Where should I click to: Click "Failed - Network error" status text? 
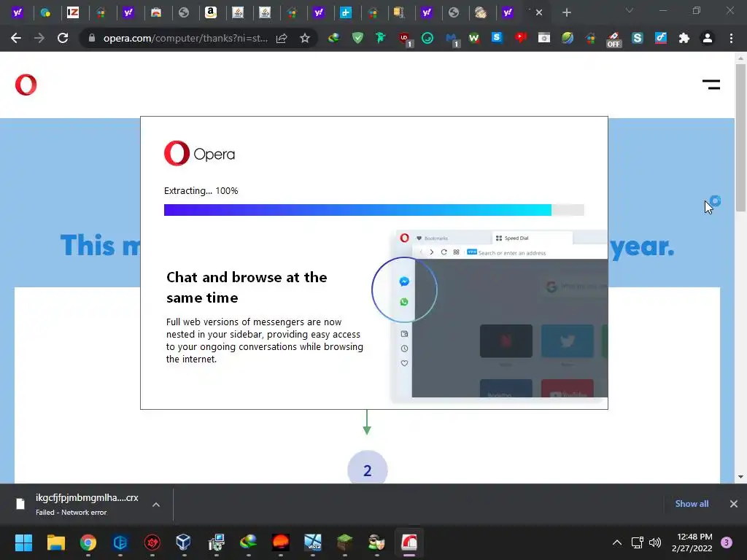tap(71, 513)
